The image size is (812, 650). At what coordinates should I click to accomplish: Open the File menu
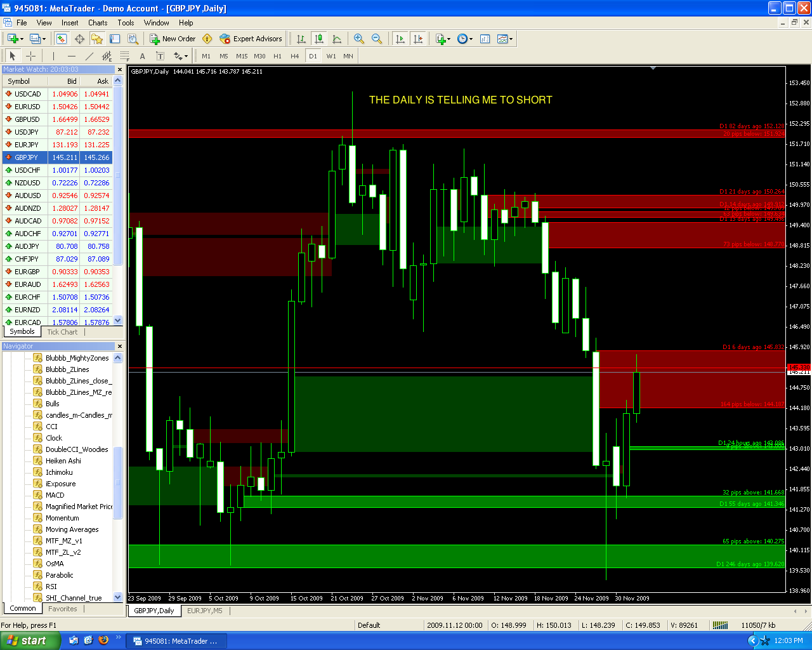pyautogui.click(x=22, y=23)
